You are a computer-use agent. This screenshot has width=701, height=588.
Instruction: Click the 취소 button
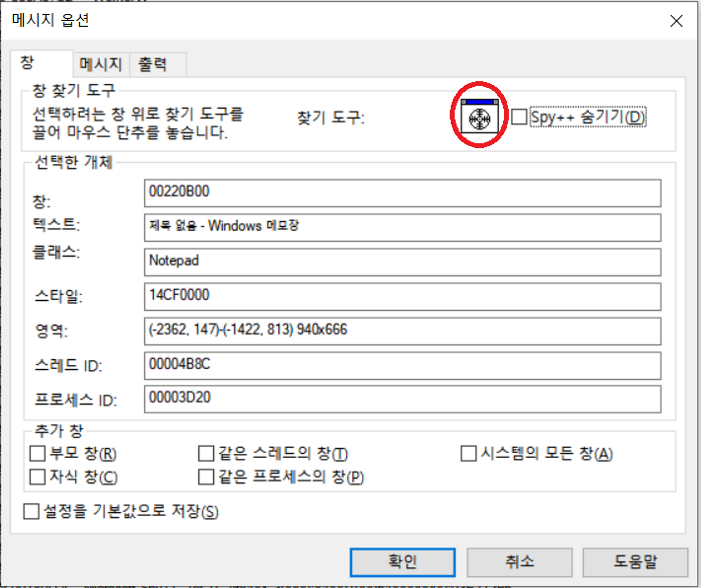tap(519, 562)
